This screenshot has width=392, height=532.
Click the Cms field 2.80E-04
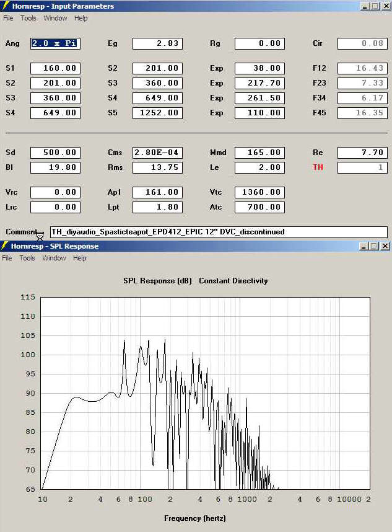(x=157, y=153)
